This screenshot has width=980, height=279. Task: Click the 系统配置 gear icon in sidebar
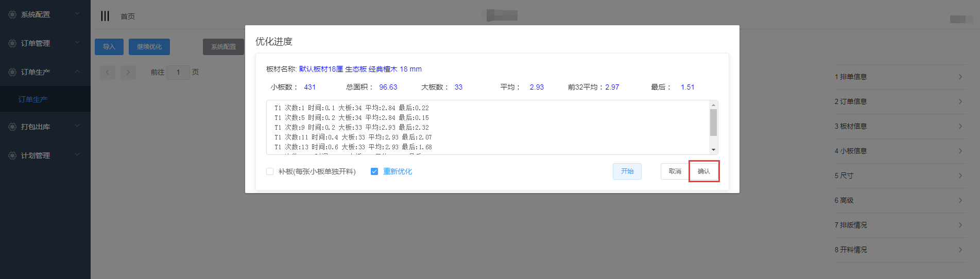pyautogui.click(x=12, y=14)
